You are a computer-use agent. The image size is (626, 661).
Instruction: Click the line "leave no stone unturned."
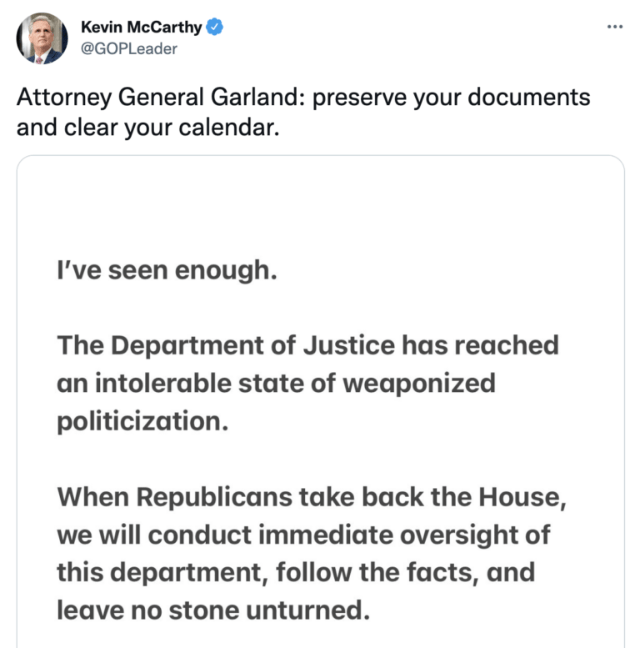click(214, 609)
